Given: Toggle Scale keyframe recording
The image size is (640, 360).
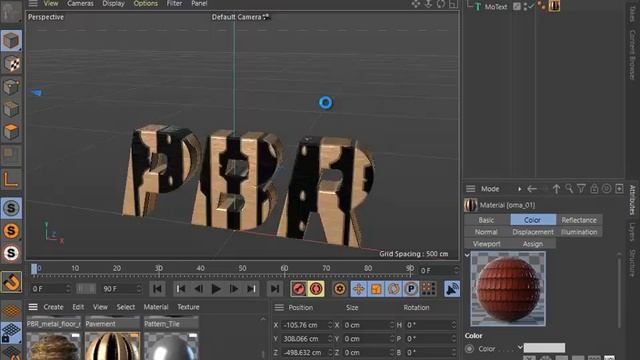Looking at the screenshot, I should pyautogui.click(x=376, y=289).
